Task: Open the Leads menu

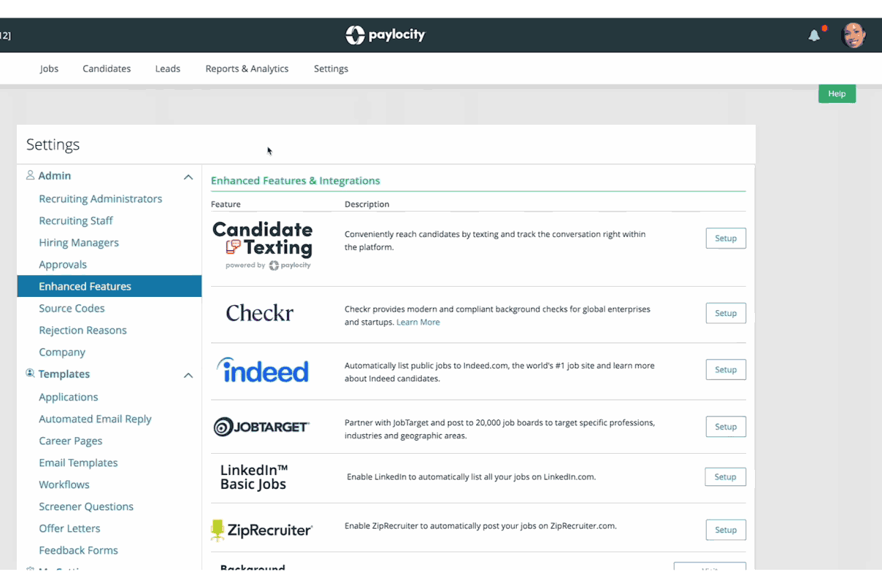Action: (x=168, y=69)
